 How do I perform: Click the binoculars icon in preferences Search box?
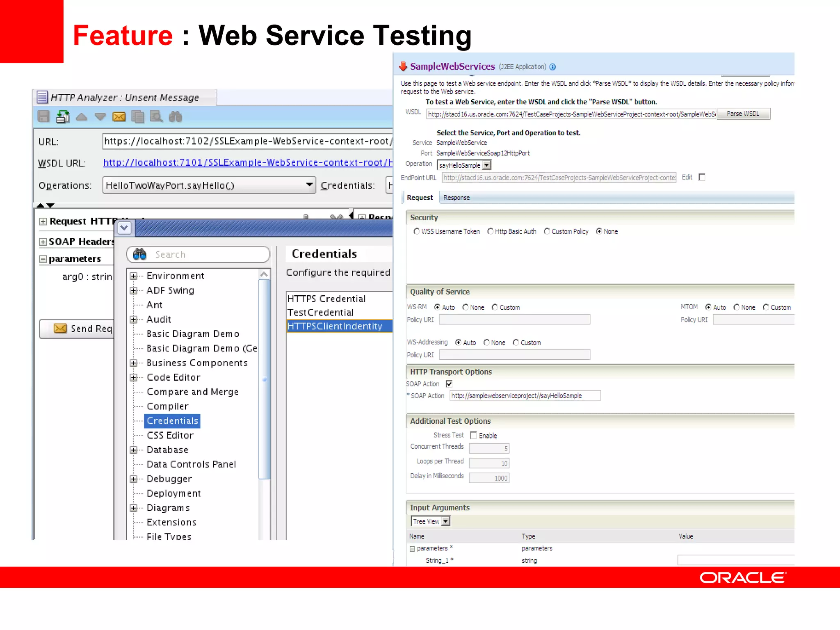pos(140,254)
